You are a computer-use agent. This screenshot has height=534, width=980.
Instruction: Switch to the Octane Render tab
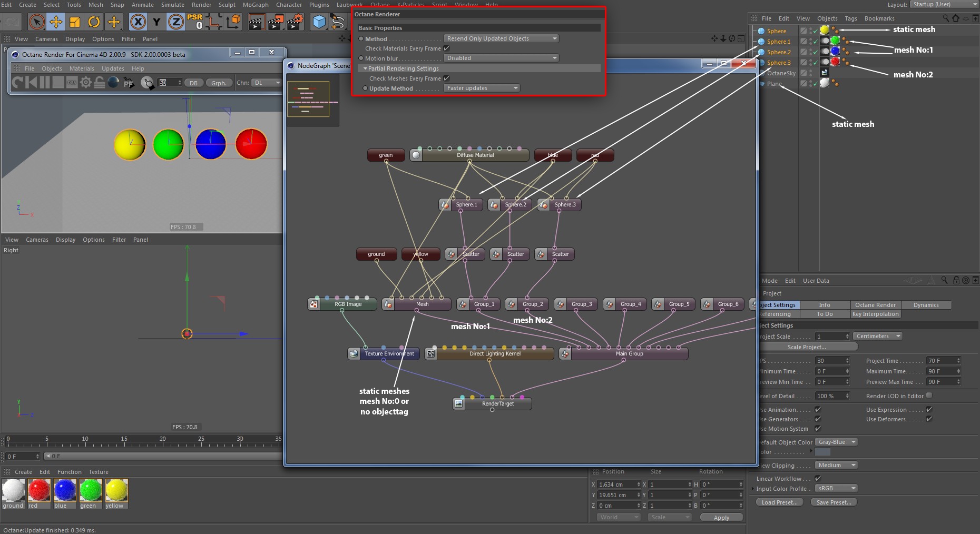click(x=875, y=305)
